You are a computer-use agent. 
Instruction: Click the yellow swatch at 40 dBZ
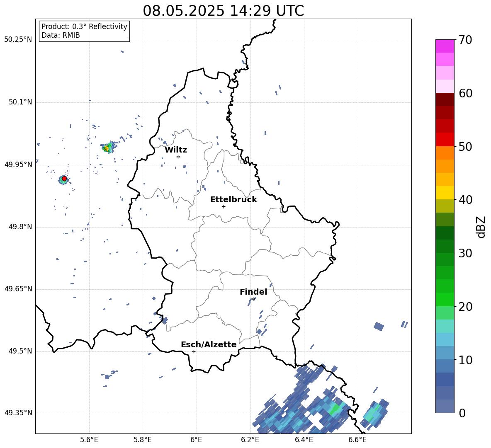pyautogui.click(x=445, y=193)
